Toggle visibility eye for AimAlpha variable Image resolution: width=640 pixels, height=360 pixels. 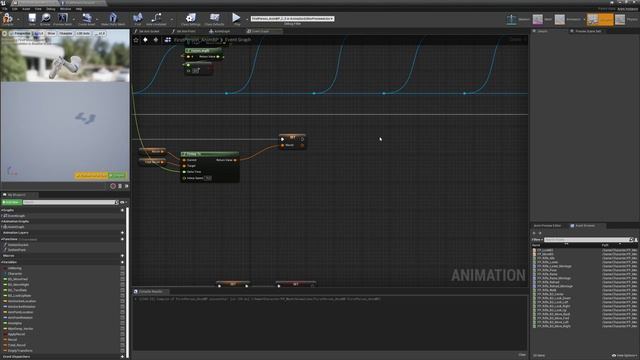click(x=122, y=323)
